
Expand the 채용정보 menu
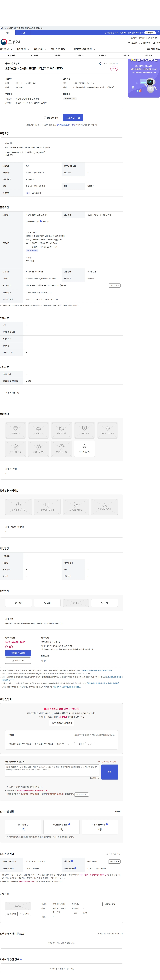[6, 49]
